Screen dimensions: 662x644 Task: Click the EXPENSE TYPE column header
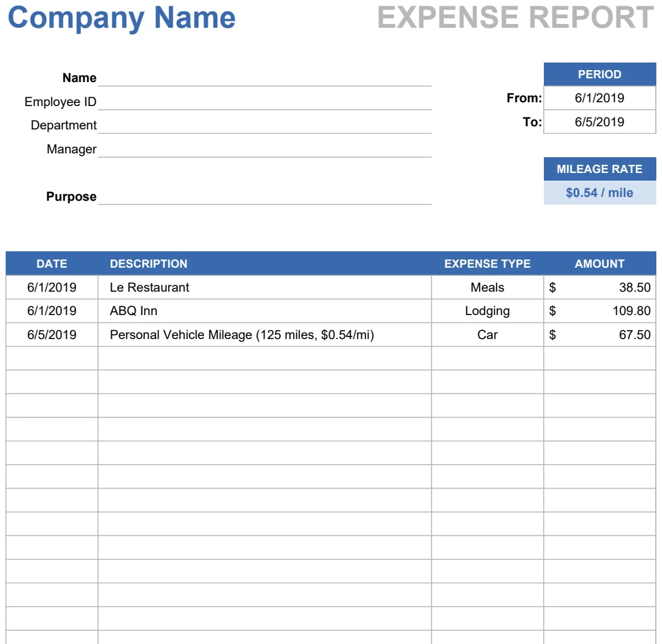click(x=487, y=264)
